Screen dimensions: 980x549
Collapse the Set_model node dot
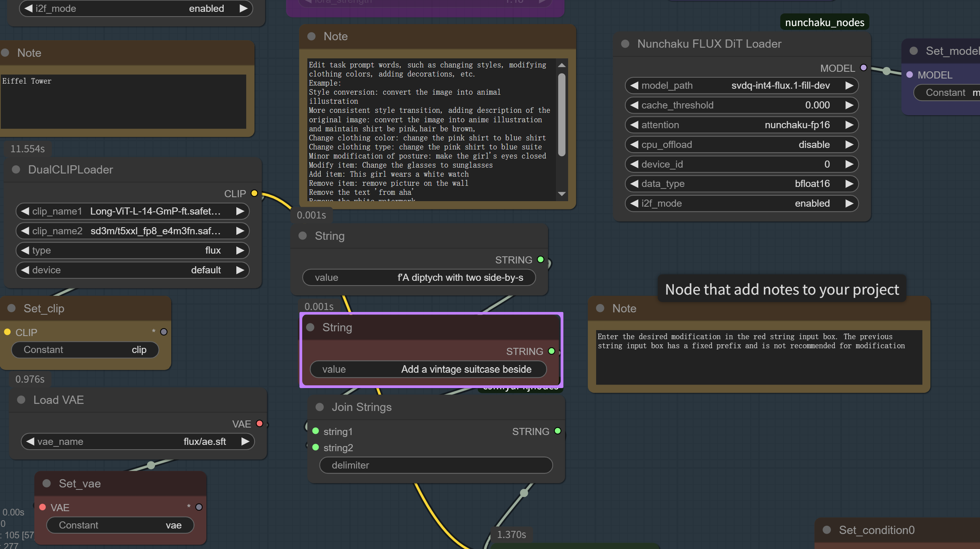tap(914, 51)
